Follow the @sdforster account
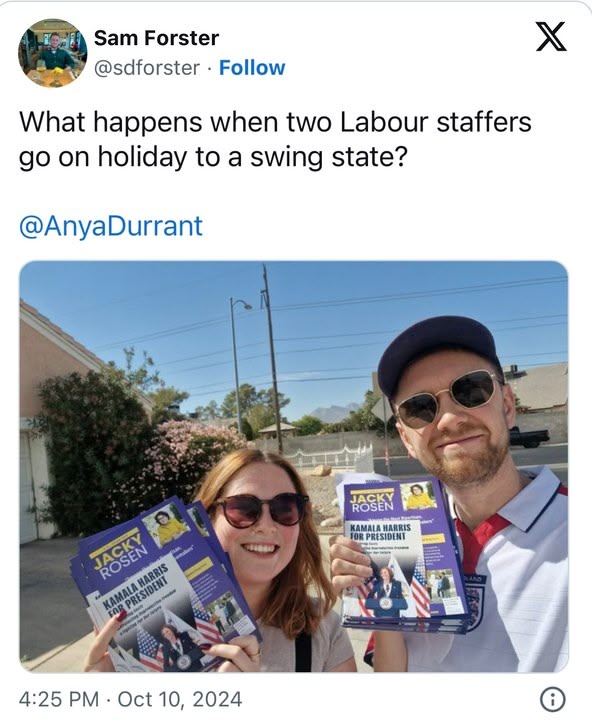Viewport: 592px width, 720px height. click(x=252, y=68)
